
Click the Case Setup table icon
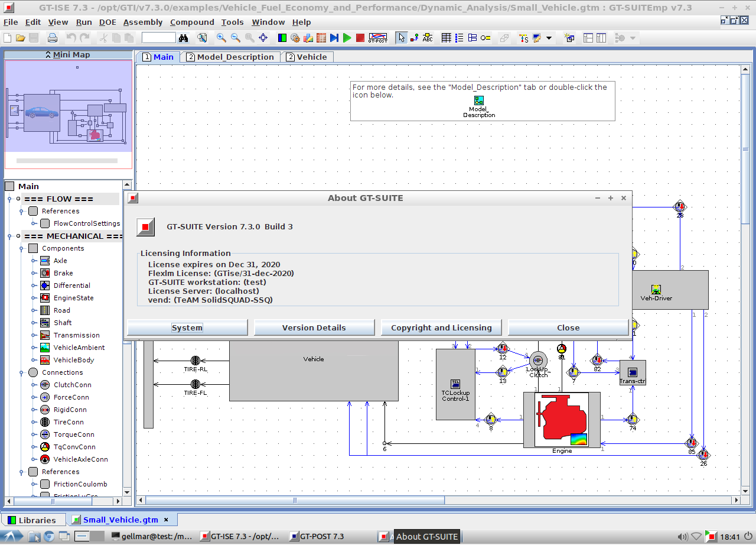(321, 38)
